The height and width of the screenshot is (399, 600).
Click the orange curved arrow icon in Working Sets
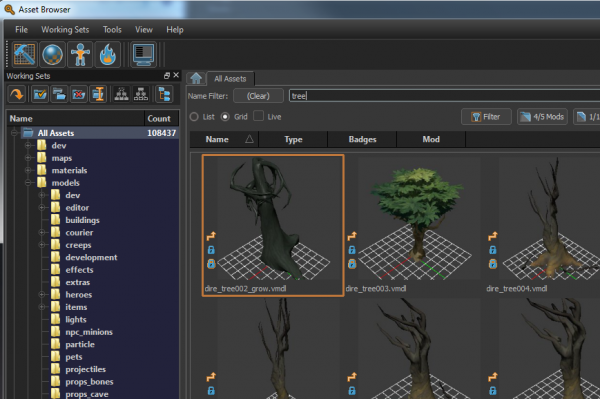click(x=17, y=94)
